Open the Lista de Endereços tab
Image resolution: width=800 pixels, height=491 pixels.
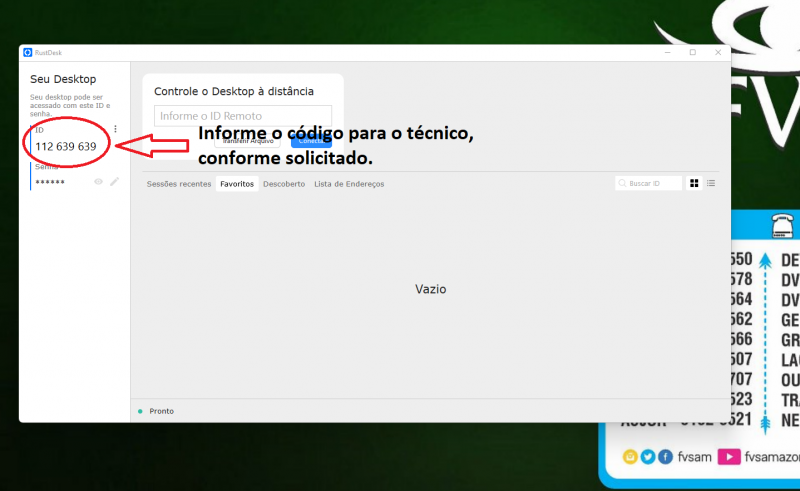click(349, 184)
